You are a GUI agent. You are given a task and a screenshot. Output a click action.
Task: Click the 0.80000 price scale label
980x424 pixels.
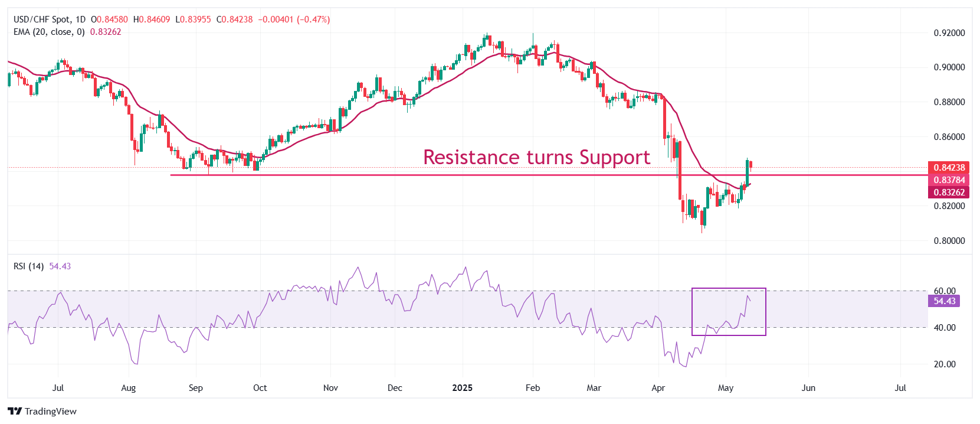(x=949, y=241)
